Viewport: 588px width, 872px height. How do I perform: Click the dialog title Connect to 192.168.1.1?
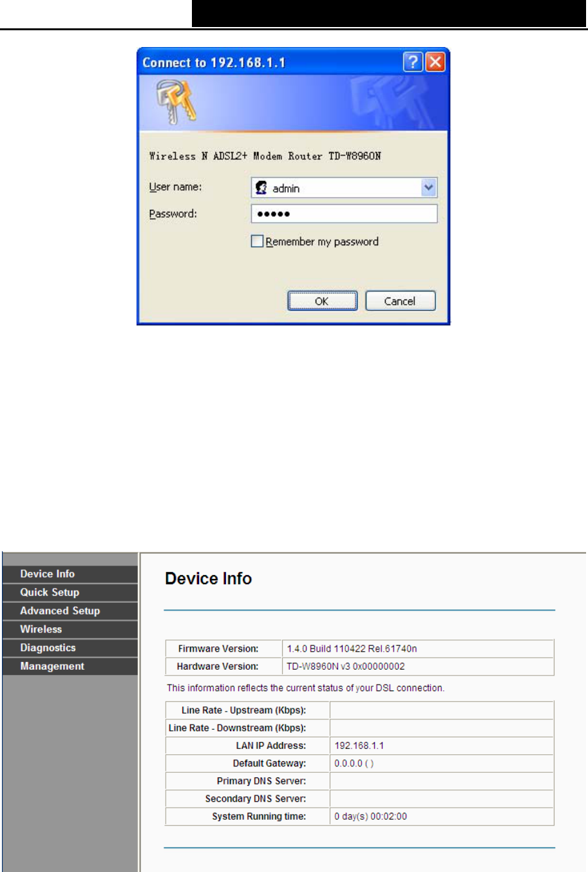pos(214,62)
